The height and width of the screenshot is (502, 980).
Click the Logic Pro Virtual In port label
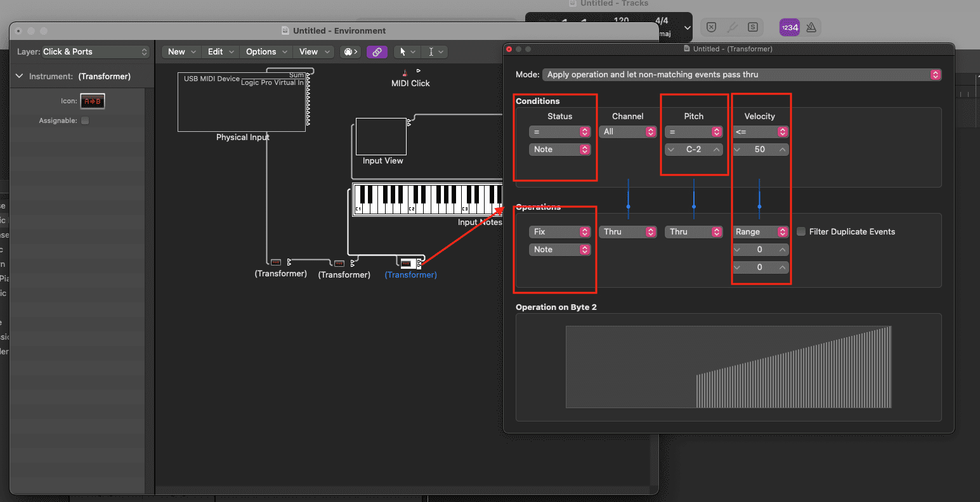(272, 83)
